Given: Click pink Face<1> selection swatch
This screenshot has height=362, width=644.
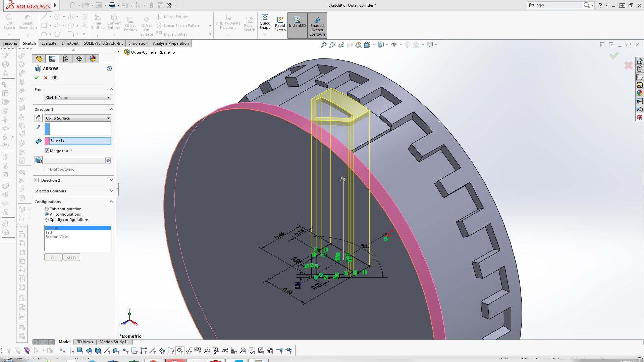Looking at the screenshot, I should tap(47, 141).
